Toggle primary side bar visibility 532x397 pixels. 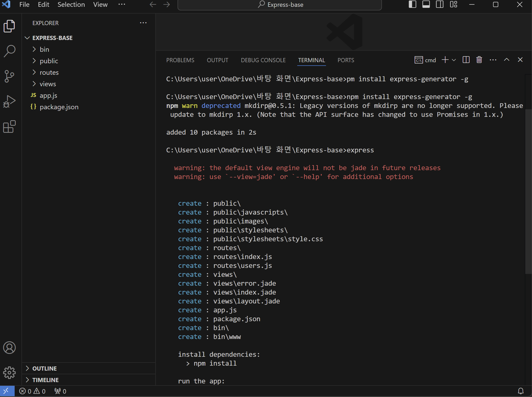coord(412,4)
